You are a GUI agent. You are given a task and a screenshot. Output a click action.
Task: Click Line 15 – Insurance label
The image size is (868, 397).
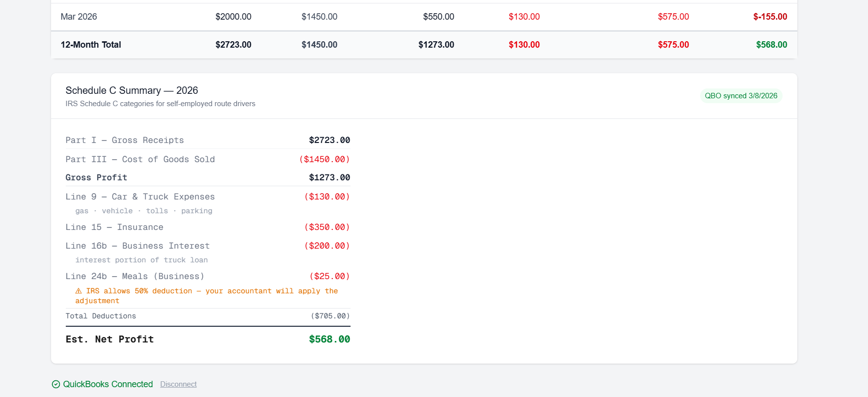click(x=114, y=227)
